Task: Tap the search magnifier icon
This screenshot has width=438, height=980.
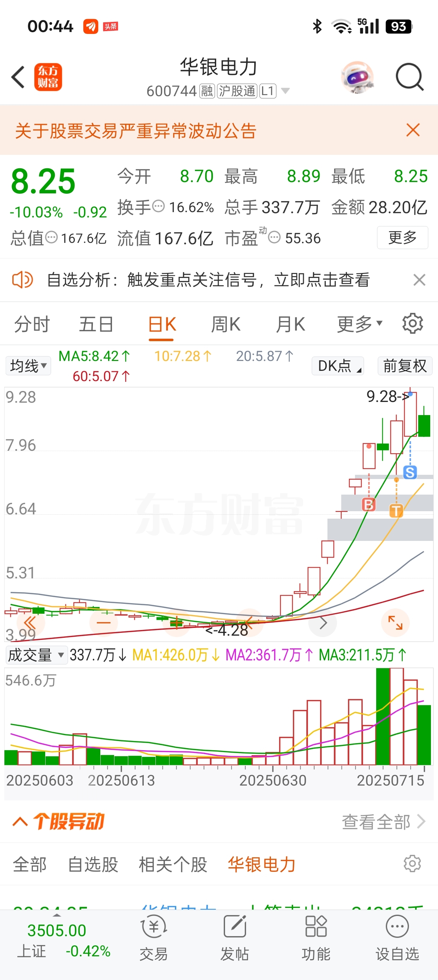Action: click(x=409, y=77)
